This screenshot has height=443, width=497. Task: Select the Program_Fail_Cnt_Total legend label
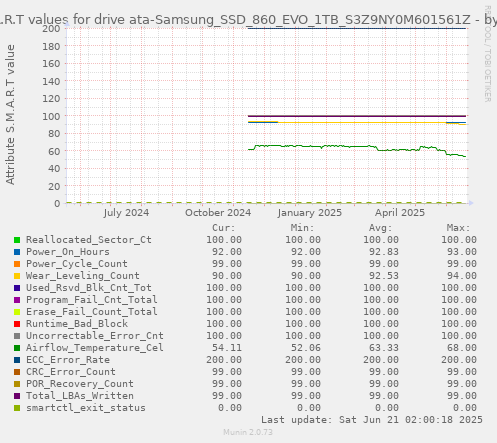92,300
